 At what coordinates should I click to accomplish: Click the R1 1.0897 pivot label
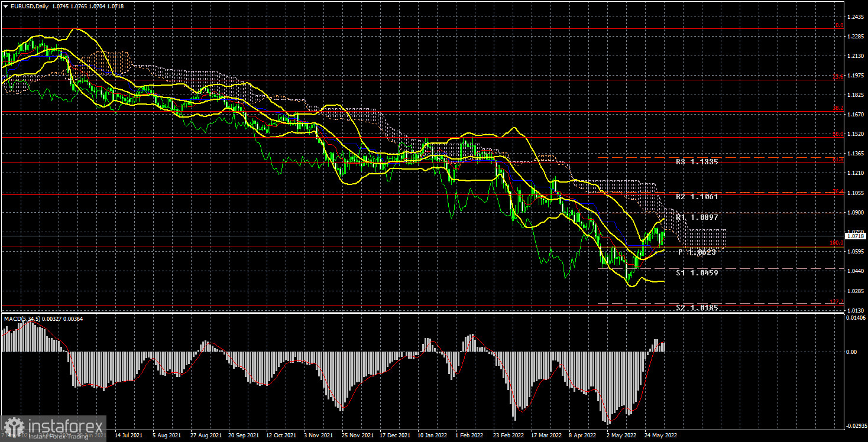pyautogui.click(x=697, y=217)
